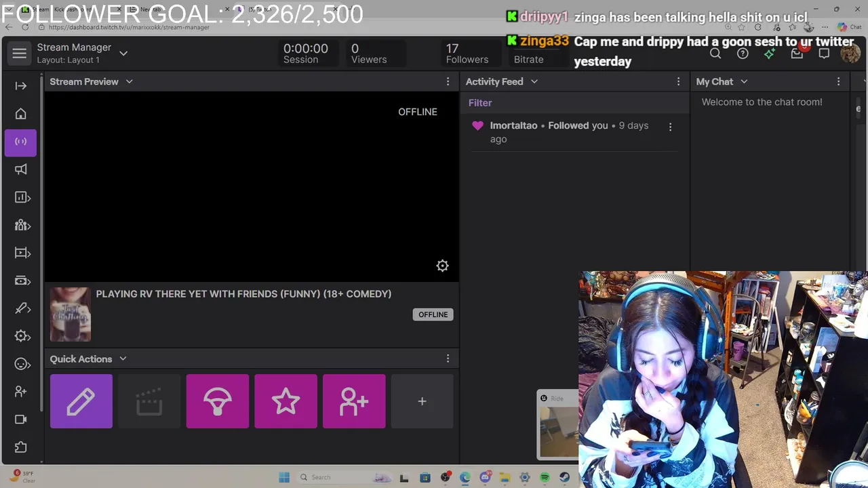Open Extensions puzzle icon in sidebar
The width and height of the screenshot is (868, 488).
pos(21,447)
